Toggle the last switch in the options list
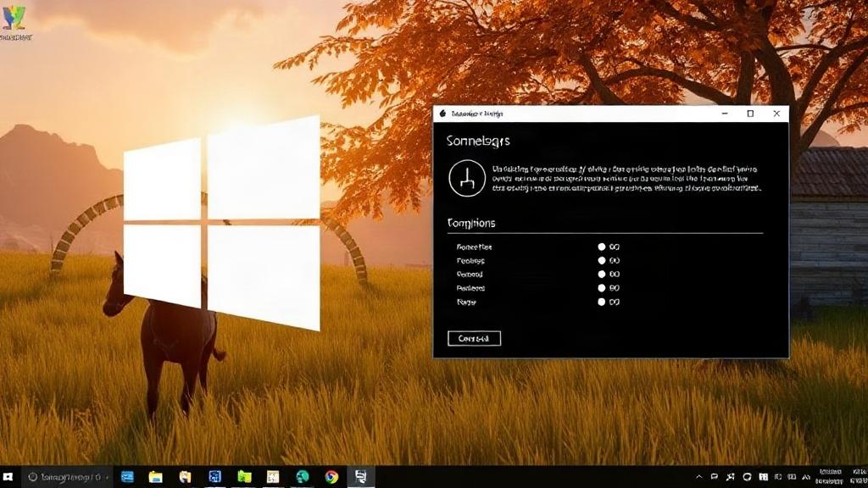Image resolution: width=868 pixels, height=488 pixels. point(609,302)
